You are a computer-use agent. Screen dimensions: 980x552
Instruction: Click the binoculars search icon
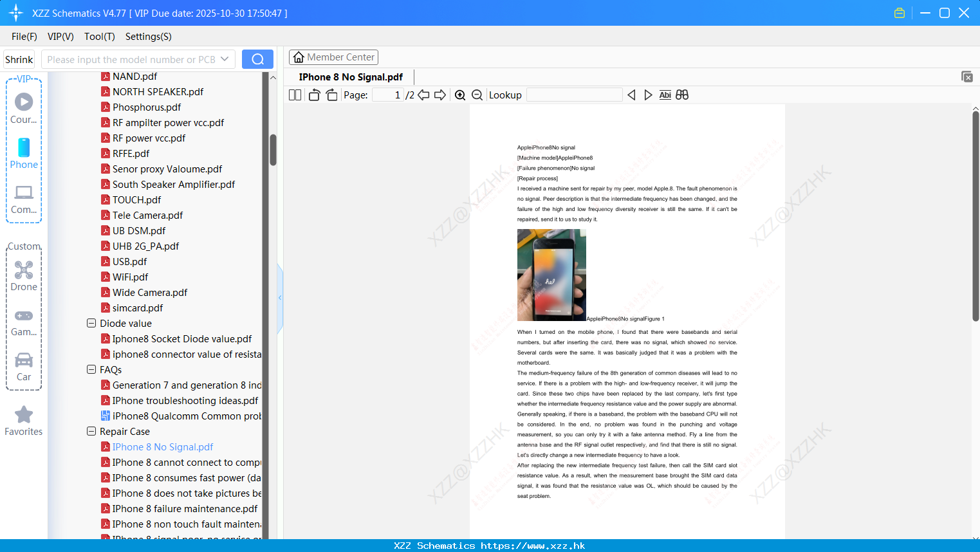pos(682,95)
